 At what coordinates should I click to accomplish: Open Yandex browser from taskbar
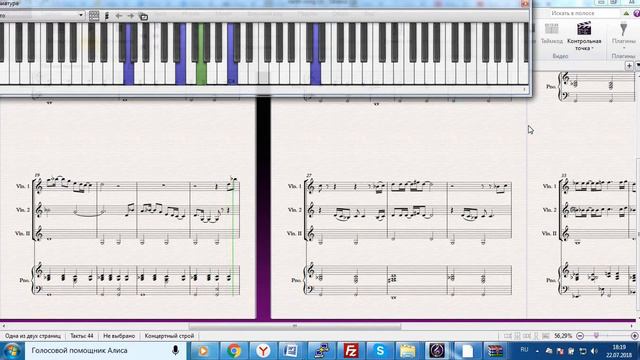coord(263,351)
